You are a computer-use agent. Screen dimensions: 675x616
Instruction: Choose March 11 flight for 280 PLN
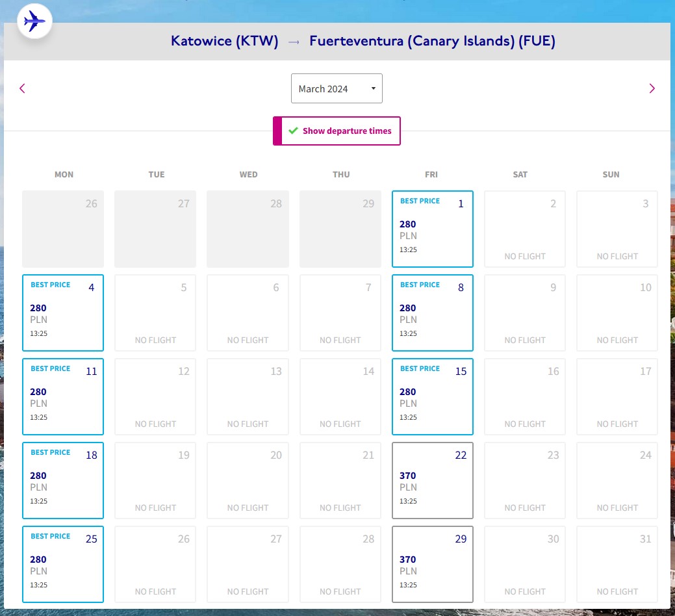(x=63, y=396)
